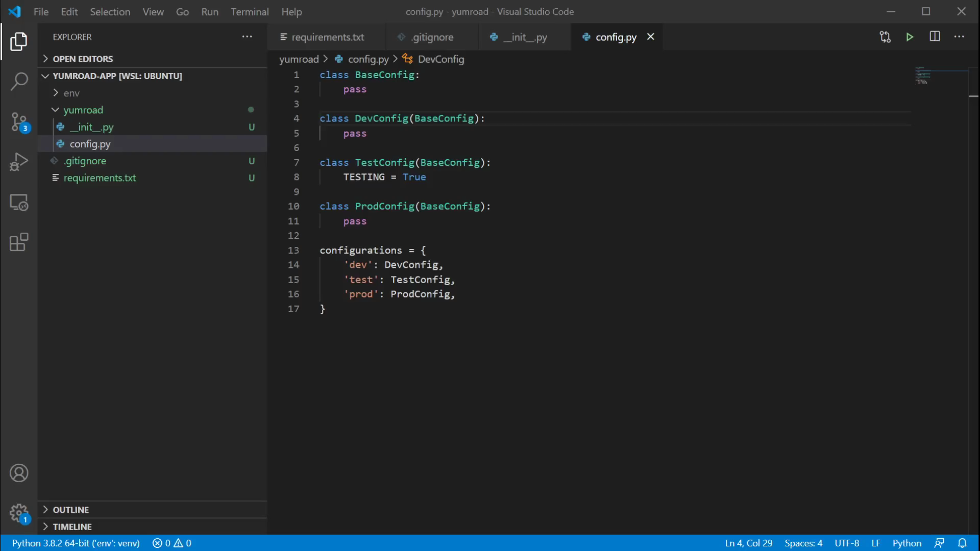980x551 pixels.
Task: Open requirements.txt in the file tree
Action: (x=152, y=178)
